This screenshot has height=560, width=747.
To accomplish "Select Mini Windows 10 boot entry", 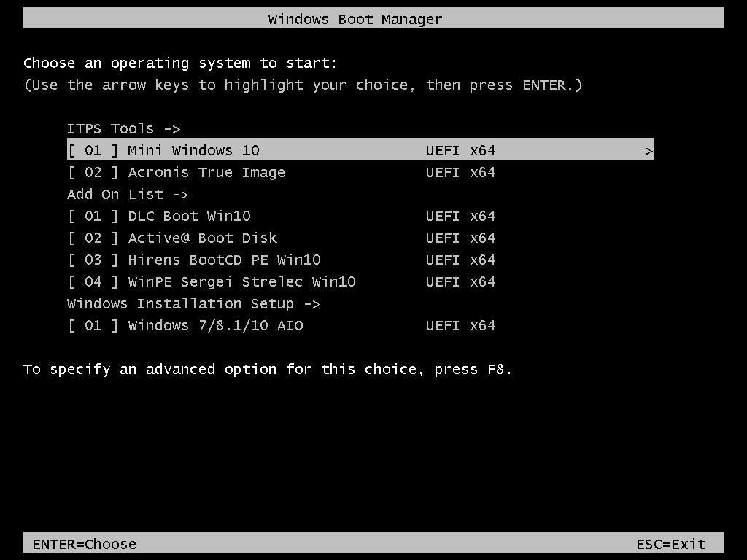I will [x=360, y=150].
